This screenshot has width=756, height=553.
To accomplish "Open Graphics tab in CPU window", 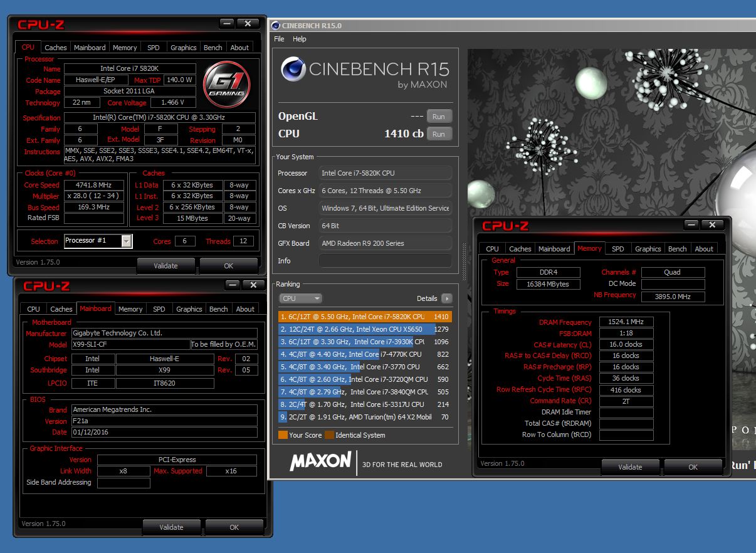I will pyautogui.click(x=184, y=48).
